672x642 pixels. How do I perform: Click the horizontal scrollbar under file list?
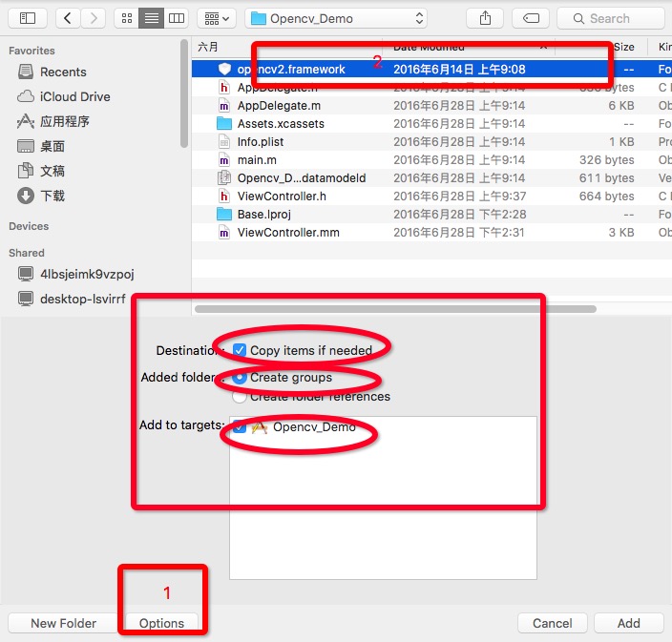click(395, 309)
